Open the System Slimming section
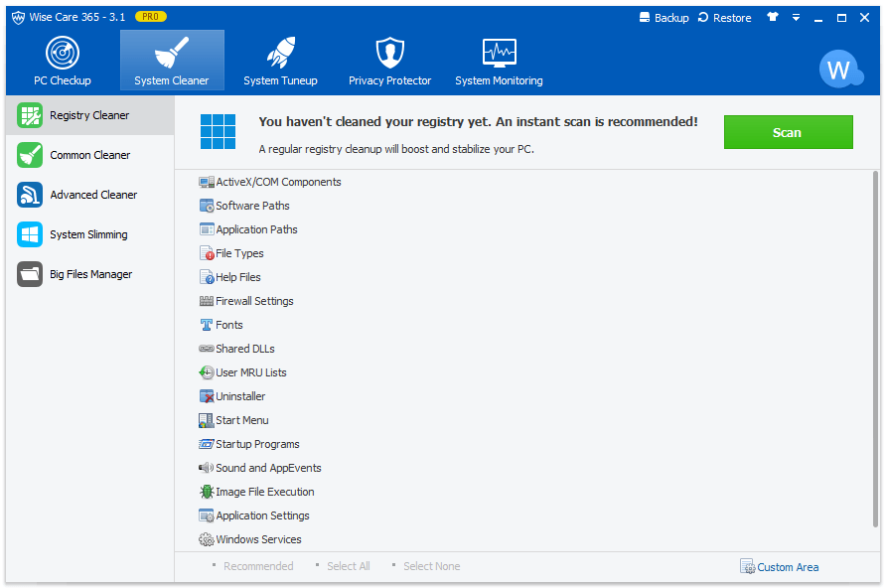The width and height of the screenshot is (886, 588). click(89, 234)
